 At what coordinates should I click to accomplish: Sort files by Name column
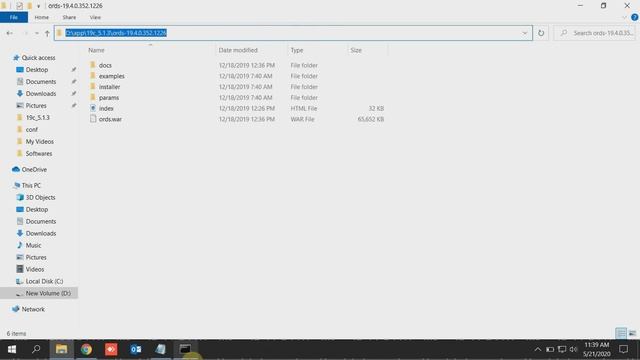[96, 50]
